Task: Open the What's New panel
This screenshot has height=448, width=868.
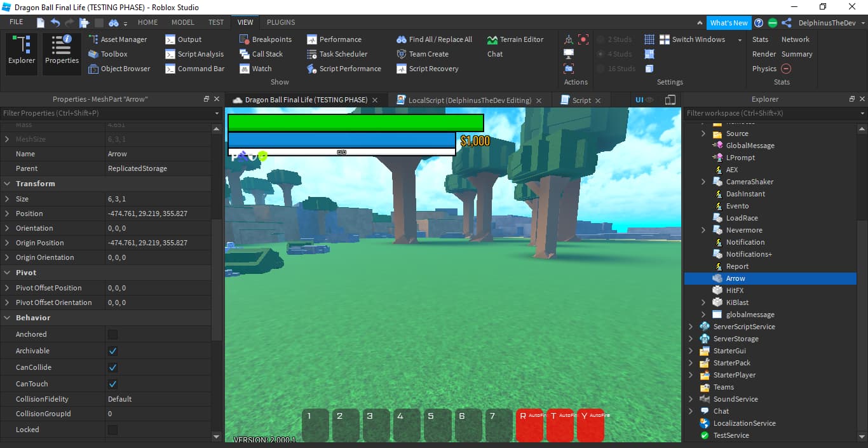Action: [x=728, y=22]
